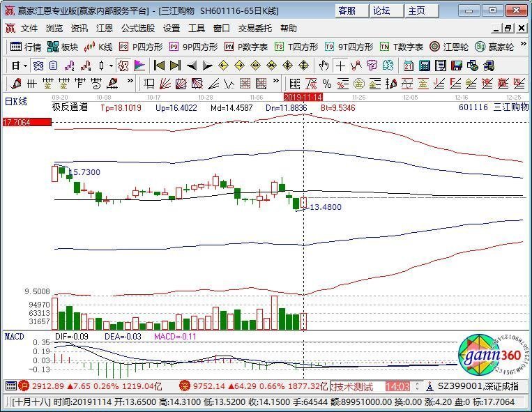532x412 pixels.
Task: Expand the middle drawing toolbar overflow chevron
Action: [x=276, y=81]
